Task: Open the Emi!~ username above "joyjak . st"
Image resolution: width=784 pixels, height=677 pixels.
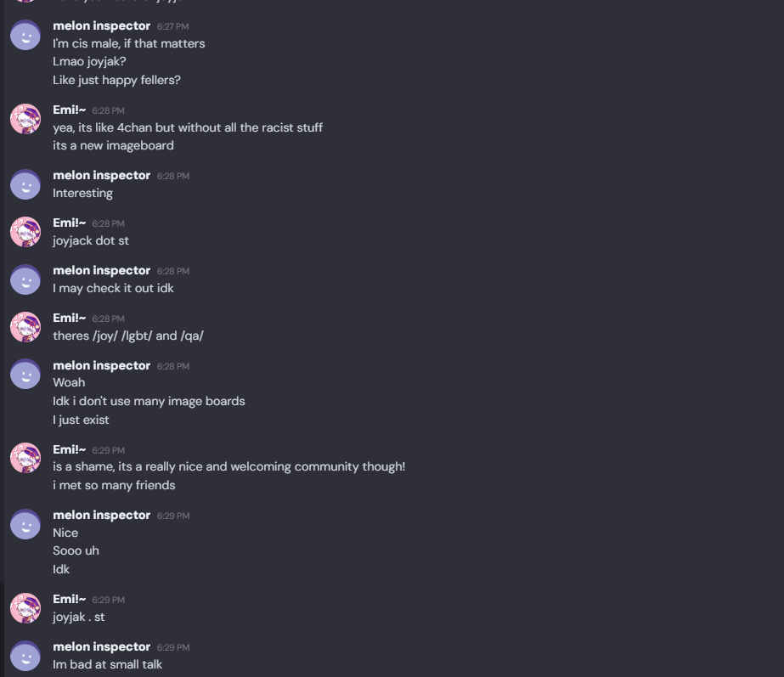Action: pyautogui.click(x=69, y=599)
